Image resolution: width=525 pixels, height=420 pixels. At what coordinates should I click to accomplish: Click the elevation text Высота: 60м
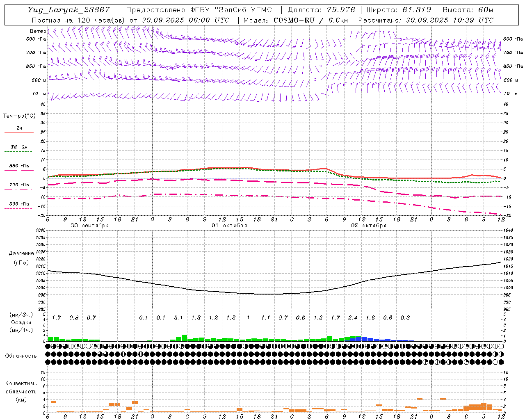coord(468,10)
